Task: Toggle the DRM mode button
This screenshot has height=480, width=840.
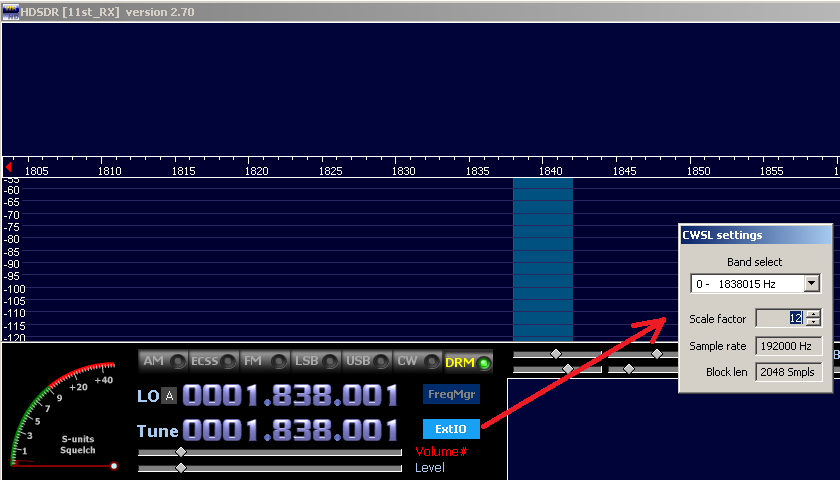Action: tap(468, 362)
